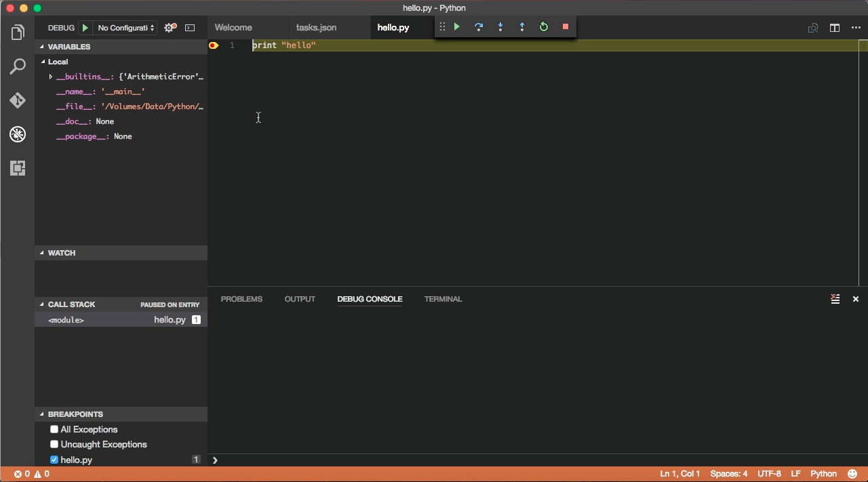The height and width of the screenshot is (482, 868).
Task: Select the __name__ variable row
Action: (121, 92)
